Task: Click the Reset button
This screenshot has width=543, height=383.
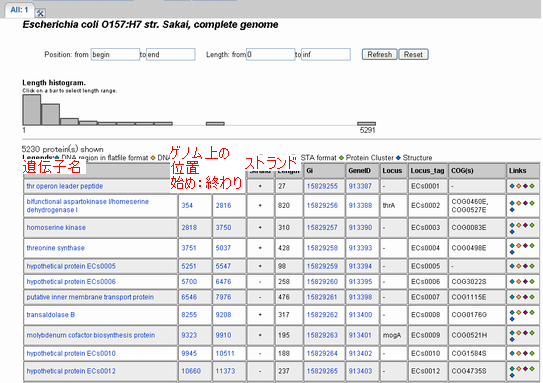Action: click(x=413, y=54)
